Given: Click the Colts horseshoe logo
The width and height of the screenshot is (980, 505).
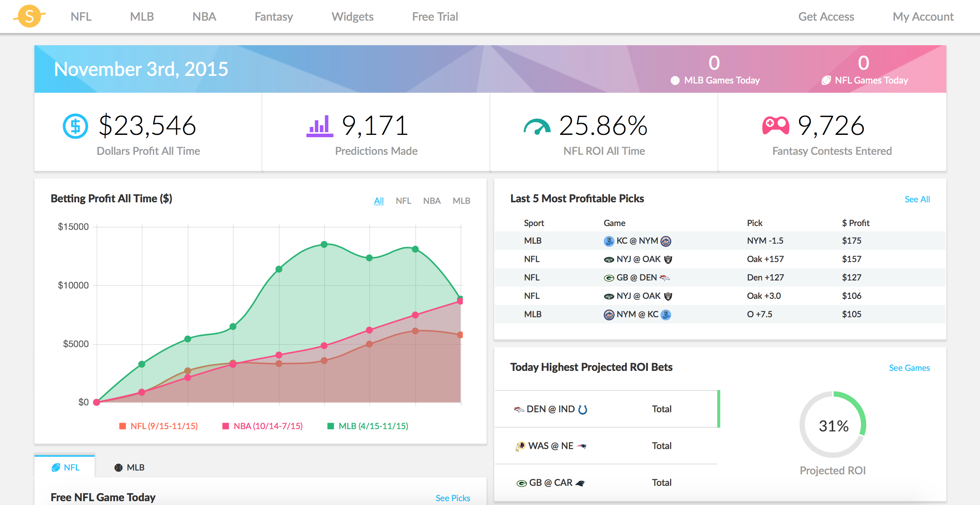Looking at the screenshot, I should point(583,410).
